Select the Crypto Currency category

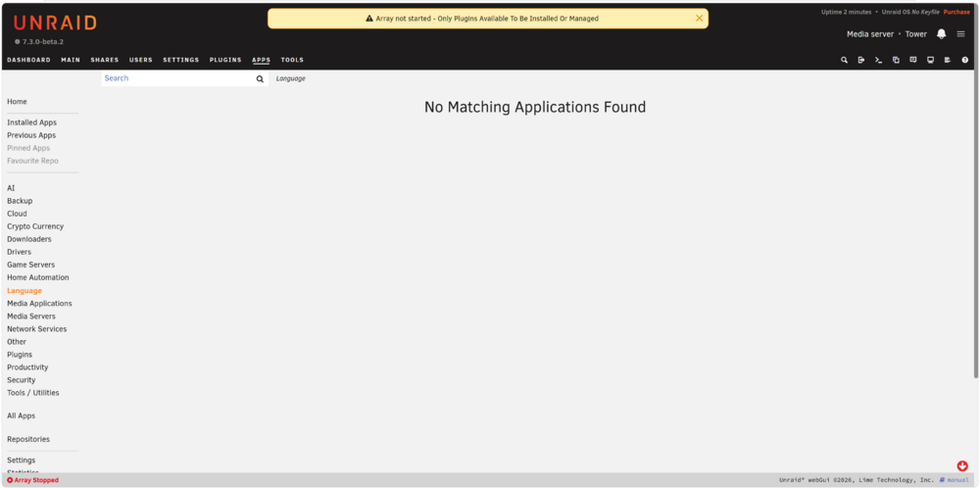[x=35, y=226]
